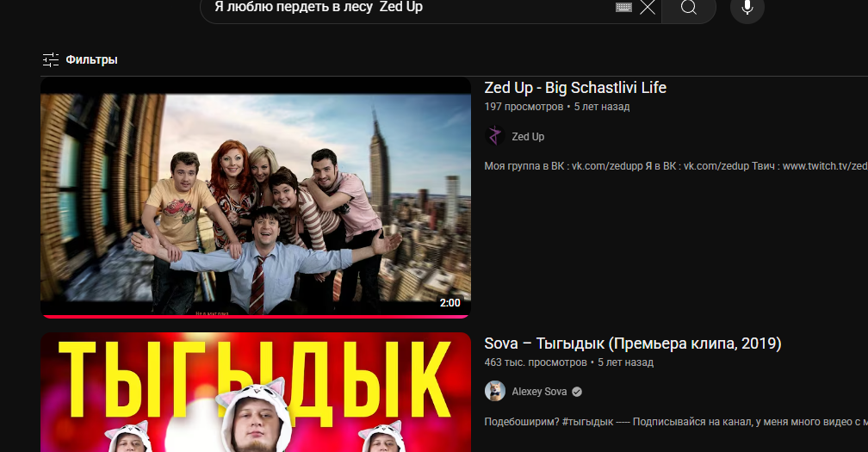Open the Alexey Sova channel avatar
The height and width of the screenshot is (452, 868).
click(495, 391)
